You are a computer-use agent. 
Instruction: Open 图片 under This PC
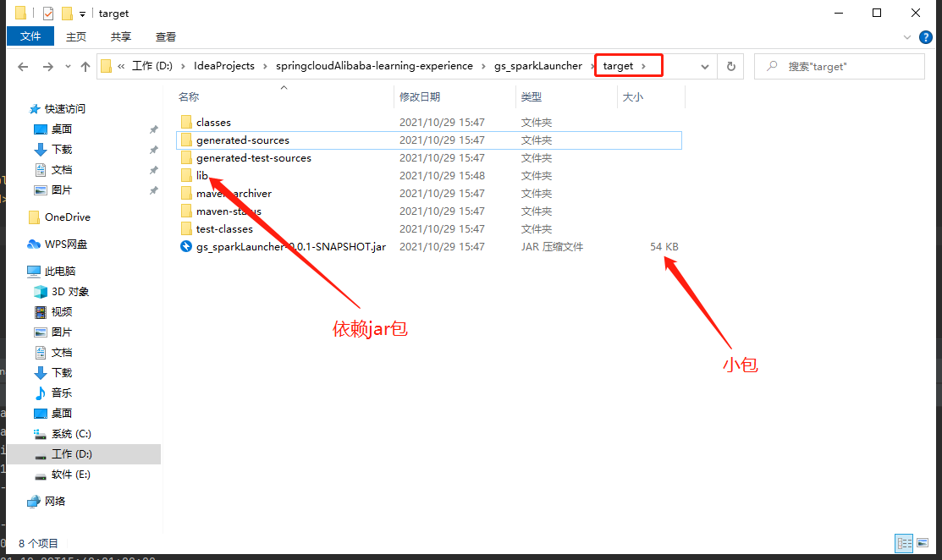click(61, 332)
